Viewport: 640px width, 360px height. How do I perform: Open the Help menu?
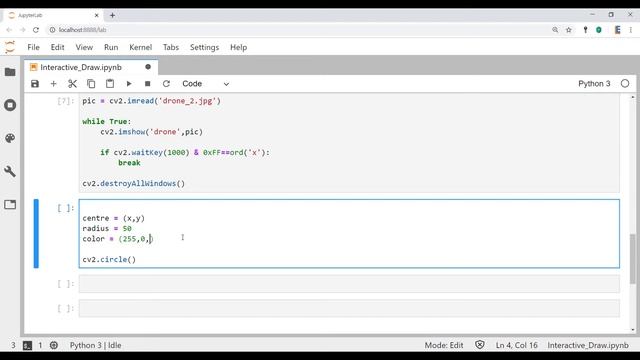click(x=238, y=47)
